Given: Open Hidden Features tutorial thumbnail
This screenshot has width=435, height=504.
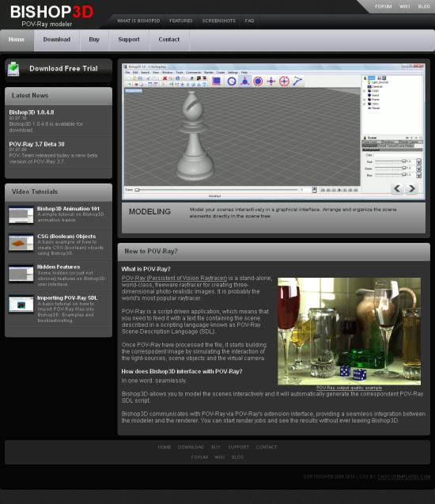Looking at the screenshot, I should [x=21, y=274].
